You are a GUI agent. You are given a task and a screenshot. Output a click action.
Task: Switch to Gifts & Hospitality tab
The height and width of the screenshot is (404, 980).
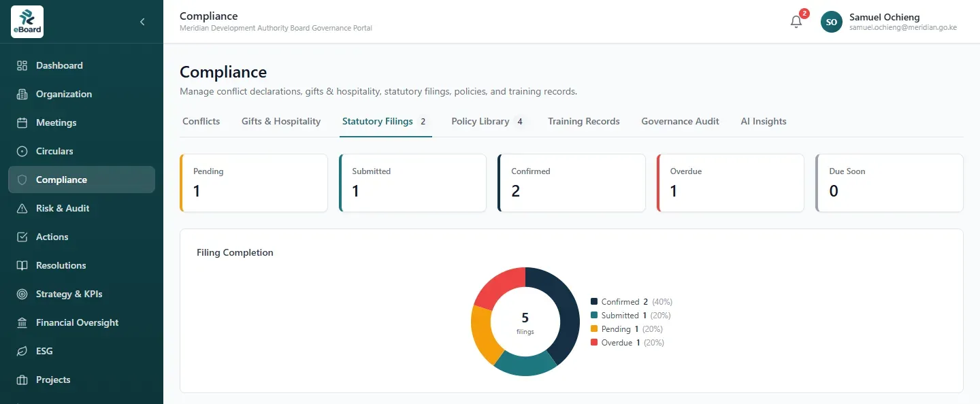pyautogui.click(x=281, y=121)
